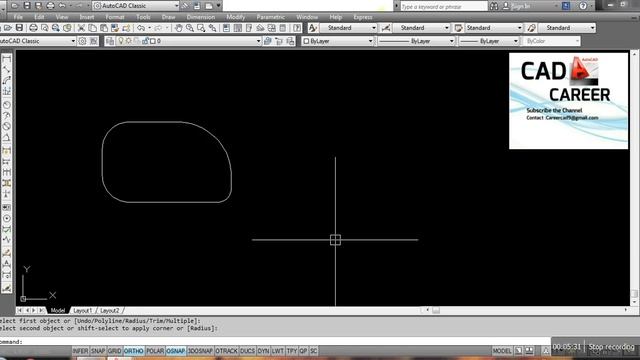Toggle POLAR tracking in the status bar
640x360 pixels.
point(155,351)
